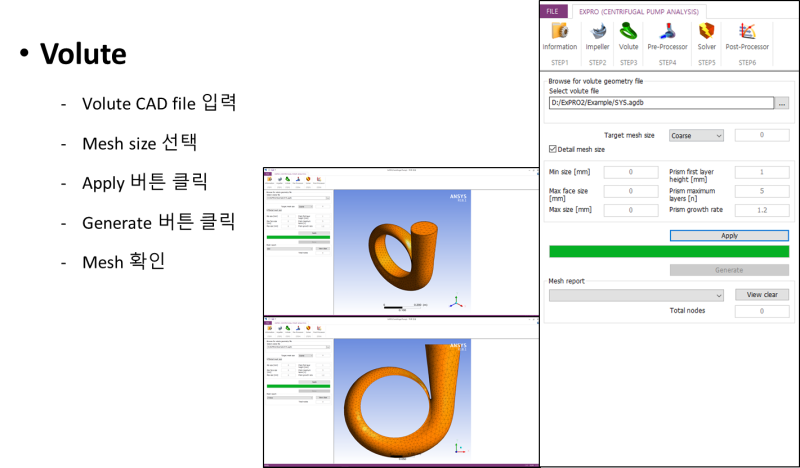Click the green progress bar
Viewport: 800px width, 468px height.
click(x=669, y=251)
